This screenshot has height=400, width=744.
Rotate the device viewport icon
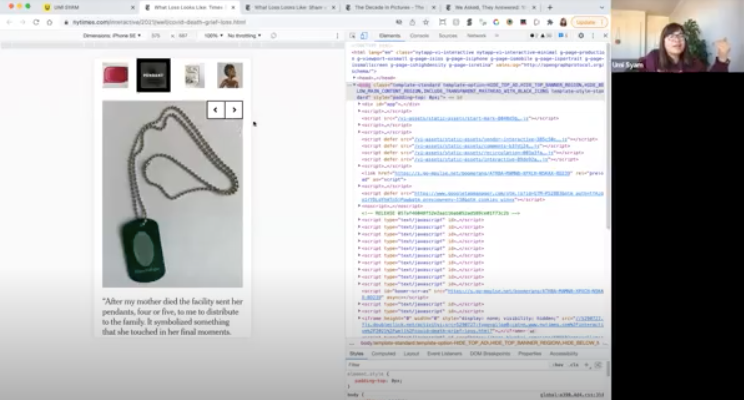click(273, 36)
